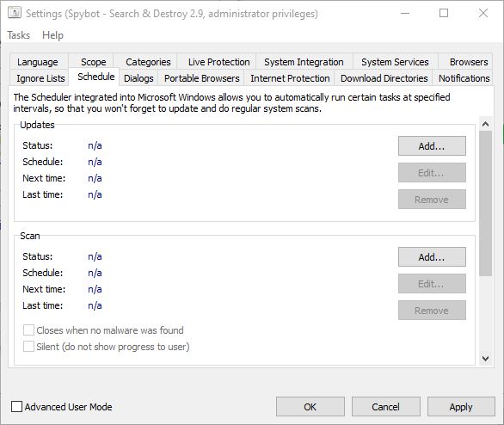
Task: Toggle Advanced User Mode checkbox
Action: (x=16, y=407)
